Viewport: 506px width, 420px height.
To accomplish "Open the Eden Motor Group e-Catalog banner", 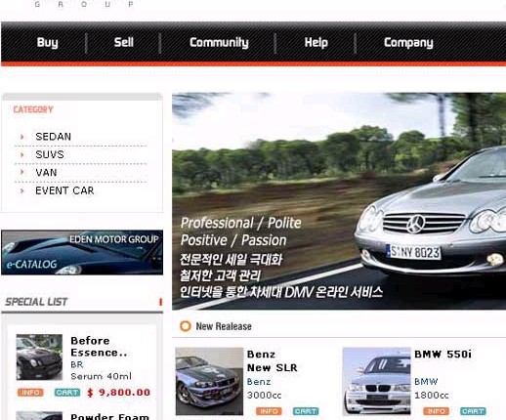I will pos(82,252).
